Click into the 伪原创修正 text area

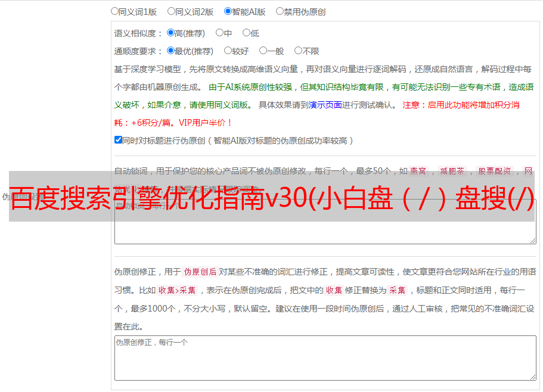point(325,358)
